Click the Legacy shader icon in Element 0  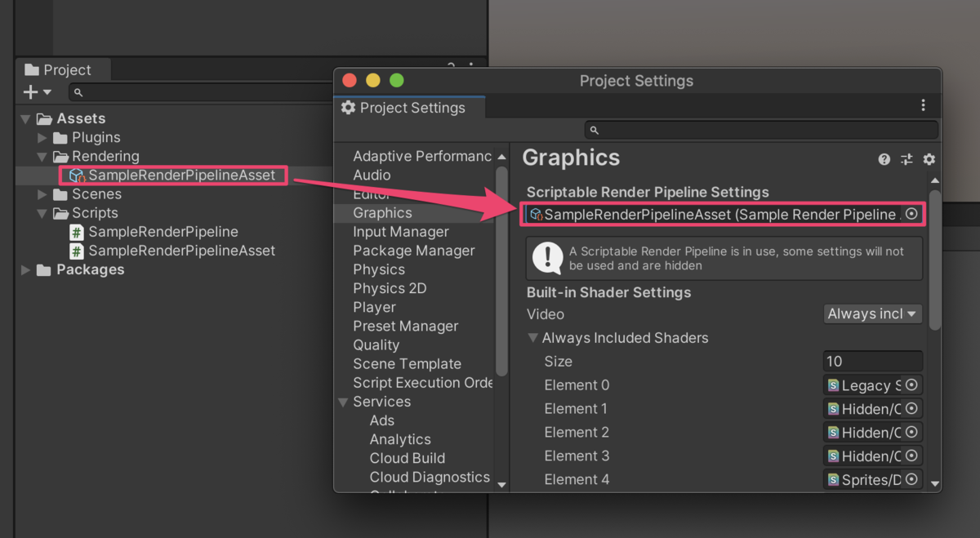[833, 385]
